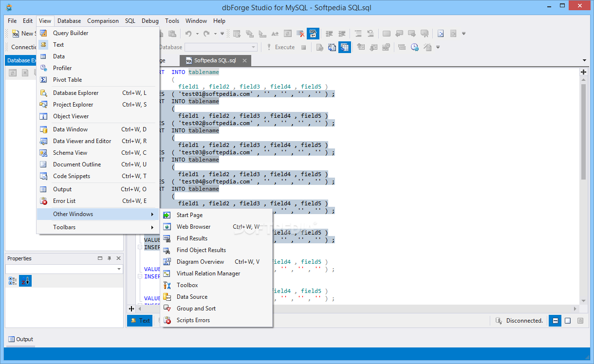Choose Pivot Table in the View menu
The image size is (594, 364).
point(98,80)
